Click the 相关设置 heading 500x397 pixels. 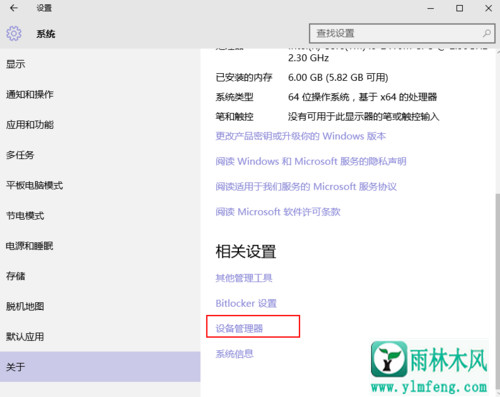(x=246, y=252)
